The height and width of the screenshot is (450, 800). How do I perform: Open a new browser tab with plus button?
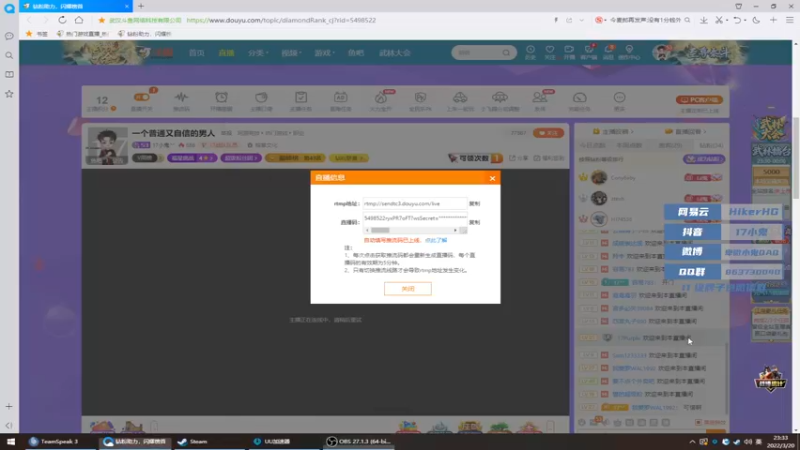tap(141, 6)
